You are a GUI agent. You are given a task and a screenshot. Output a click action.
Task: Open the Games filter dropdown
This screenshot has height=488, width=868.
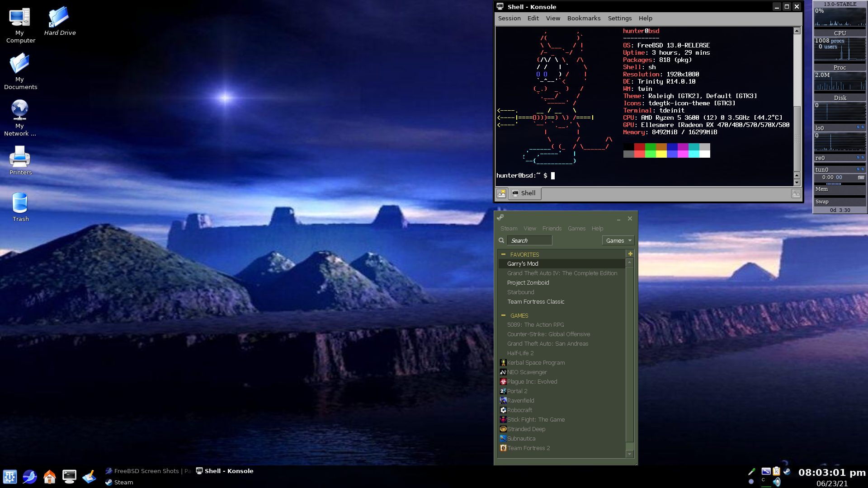[x=618, y=240]
